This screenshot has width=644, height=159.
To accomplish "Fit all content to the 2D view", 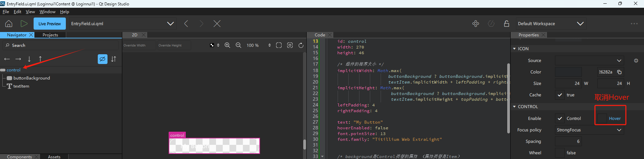I will point(279,45).
